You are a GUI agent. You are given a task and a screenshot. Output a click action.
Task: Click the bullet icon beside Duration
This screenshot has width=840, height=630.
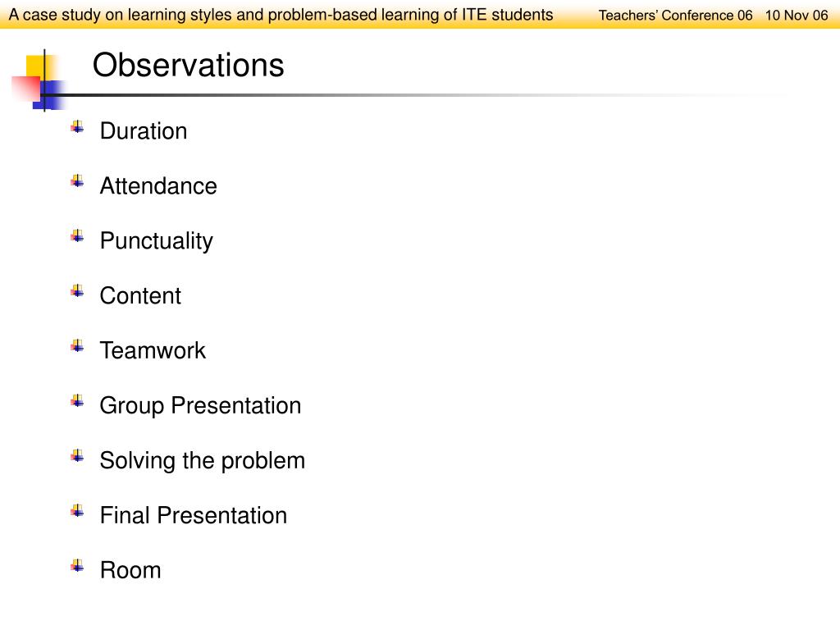[x=77, y=127]
